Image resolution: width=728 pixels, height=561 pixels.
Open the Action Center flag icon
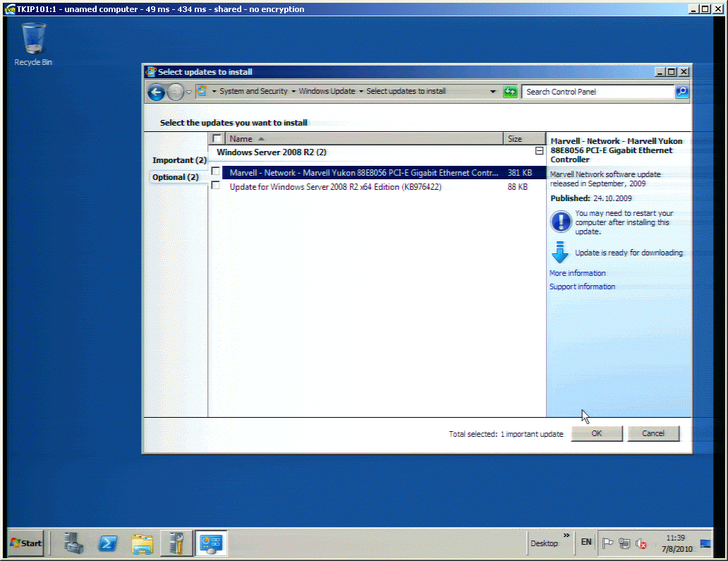pos(608,543)
